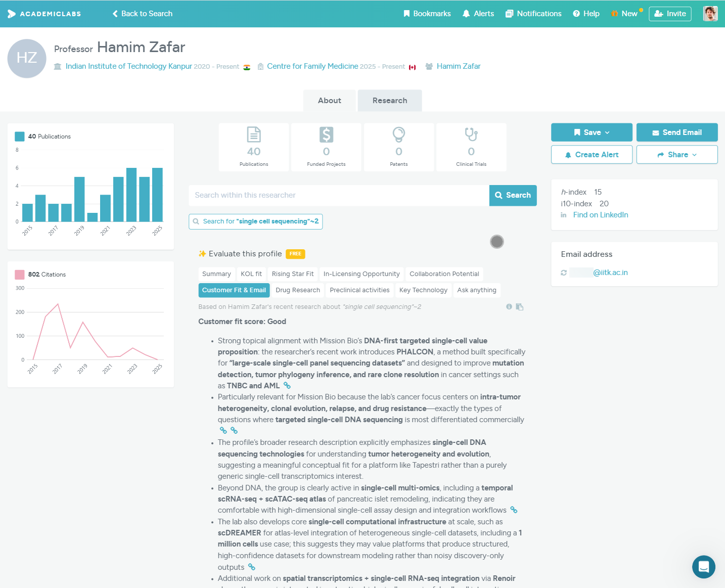Select the Rising Star Fit tab
This screenshot has width=725, height=588.
pyautogui.click(x=293, y=274)
